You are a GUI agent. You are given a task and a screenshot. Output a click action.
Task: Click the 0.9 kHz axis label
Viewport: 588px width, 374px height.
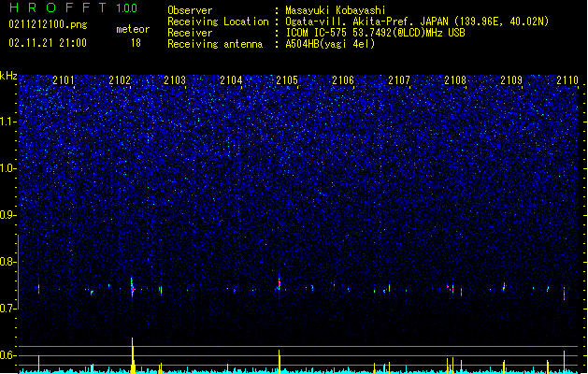coord(8,215)
